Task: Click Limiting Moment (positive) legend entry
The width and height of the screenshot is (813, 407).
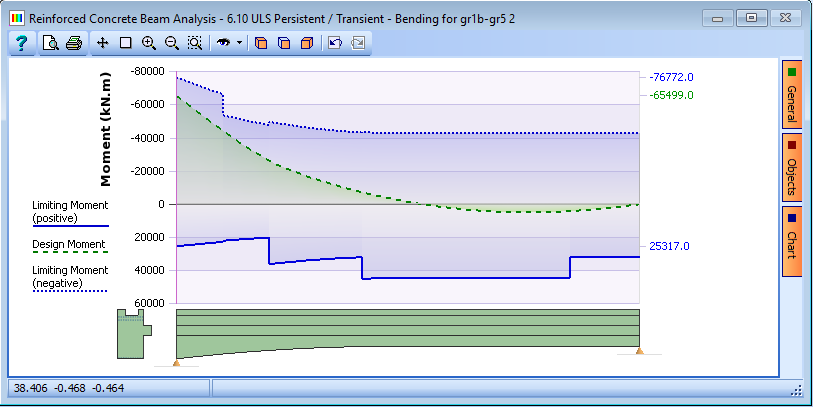Action: pos(70,212)
